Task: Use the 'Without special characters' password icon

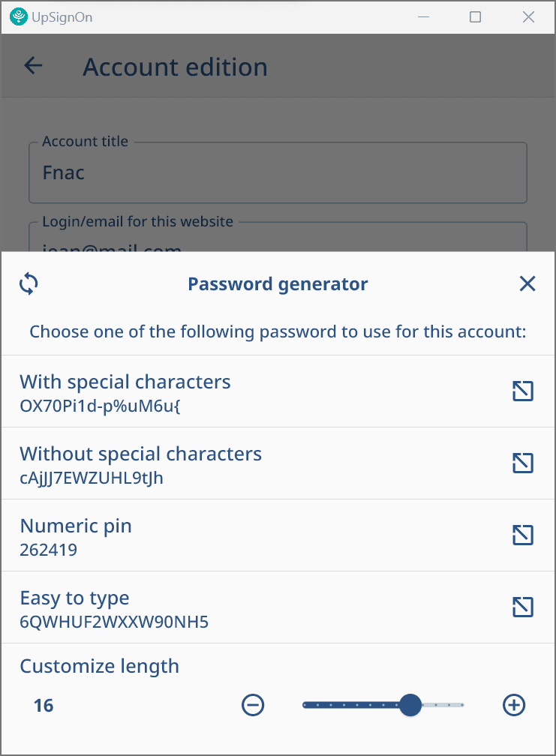Action: [x=522, y=463]
